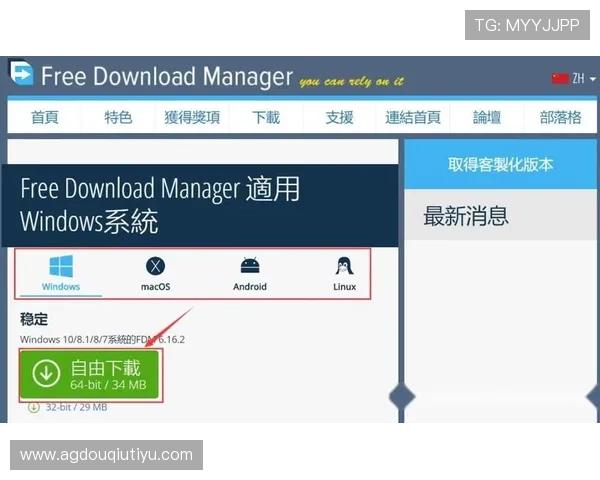Click the 'you can rely on it' slogan
600x480 pixels.
pos(351,81)
